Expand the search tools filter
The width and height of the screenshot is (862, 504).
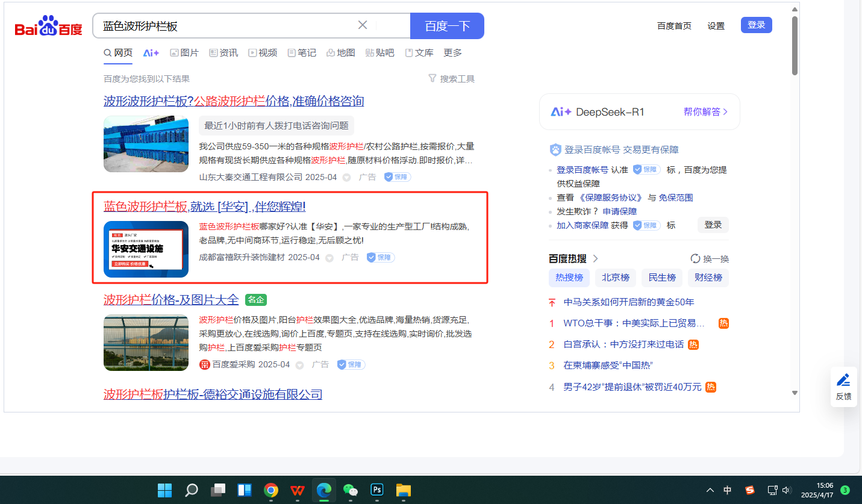(x=451, y=79)
